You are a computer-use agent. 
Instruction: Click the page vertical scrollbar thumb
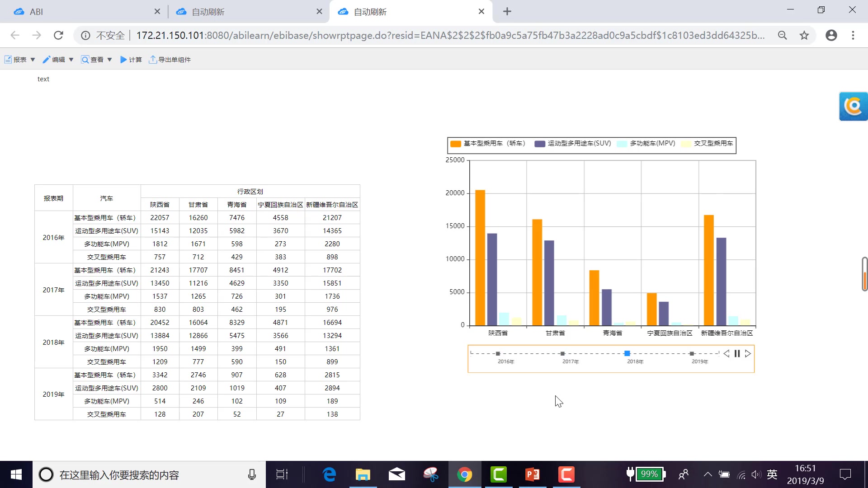[x=864, y=274]
